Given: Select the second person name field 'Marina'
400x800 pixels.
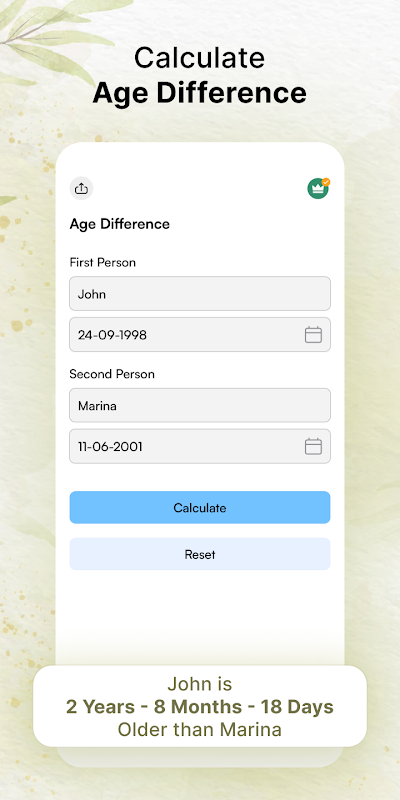Looking at the screenshot, I should (200, 405).
